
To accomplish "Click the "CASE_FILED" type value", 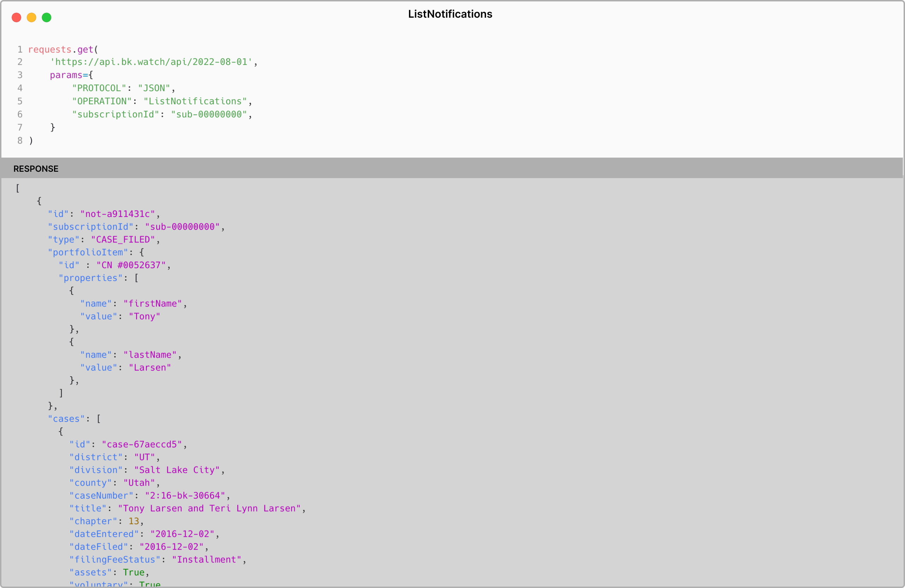I will point(123,240).
